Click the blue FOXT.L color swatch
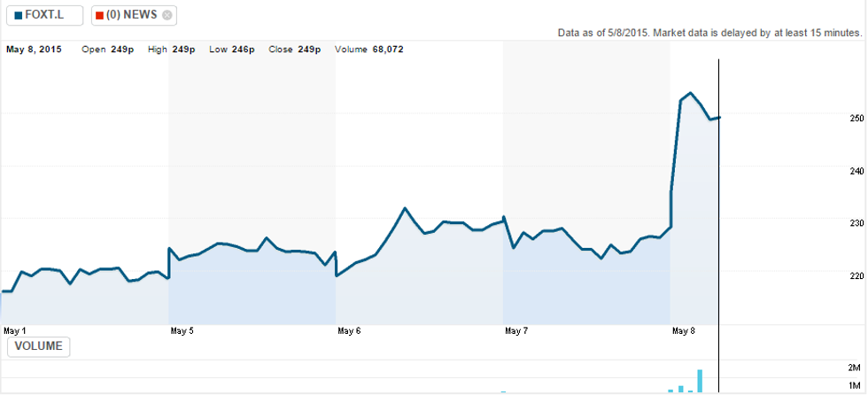The width and height of the screenshot is (868, 395). (x=19, y=15)
